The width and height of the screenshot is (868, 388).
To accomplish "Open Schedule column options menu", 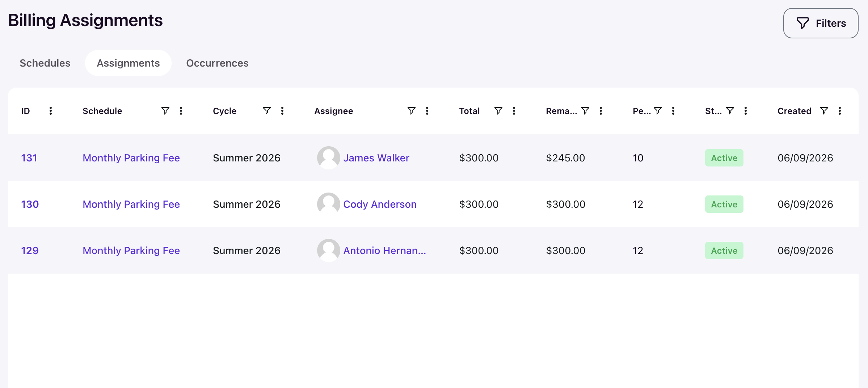I will (x=181, y=111).
